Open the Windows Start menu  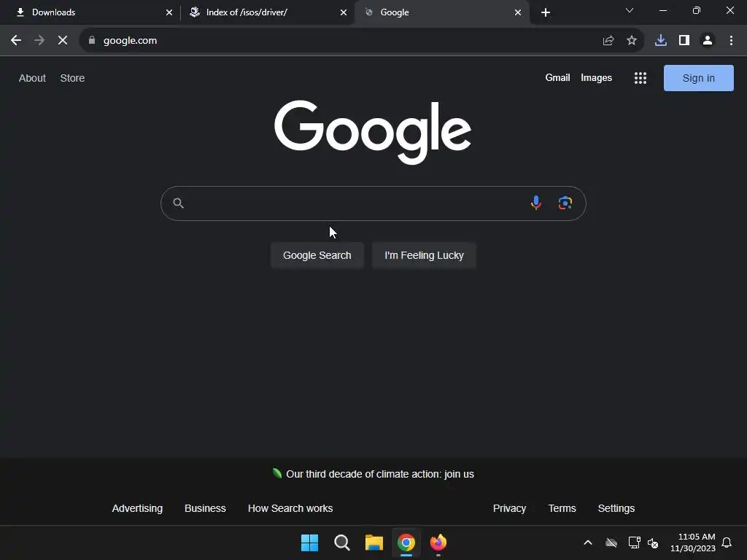click(309, 542)
